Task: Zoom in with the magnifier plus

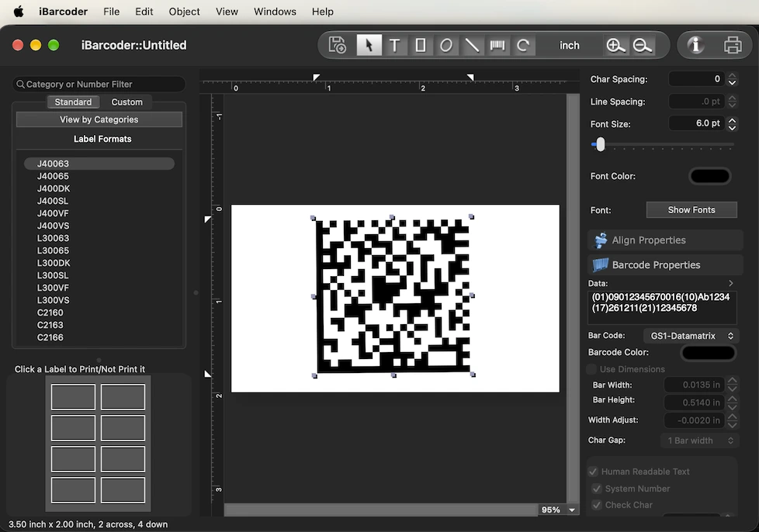Action: point(615,46)
